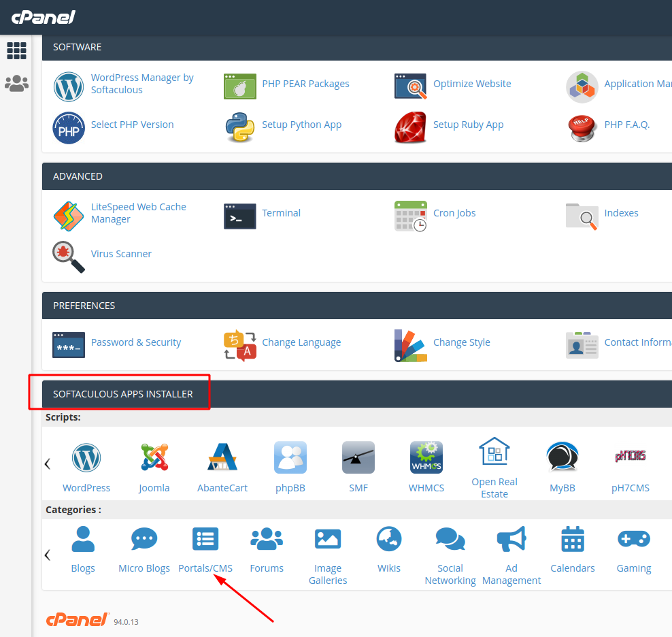Click the Application Manager cubes icon
672x637 pixels.
(x=582, y=86)
